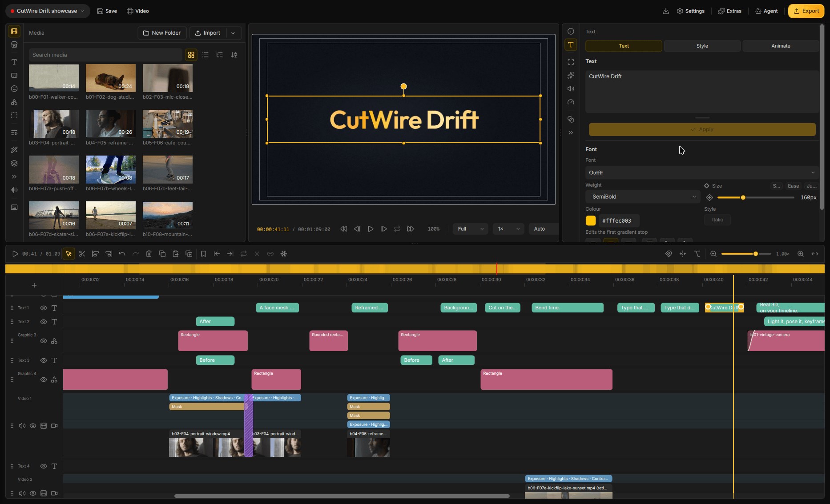This screenshot has width=830, height=504.
Task: Add a bookmark marker on timeline
Action: [x=203, y=254]
